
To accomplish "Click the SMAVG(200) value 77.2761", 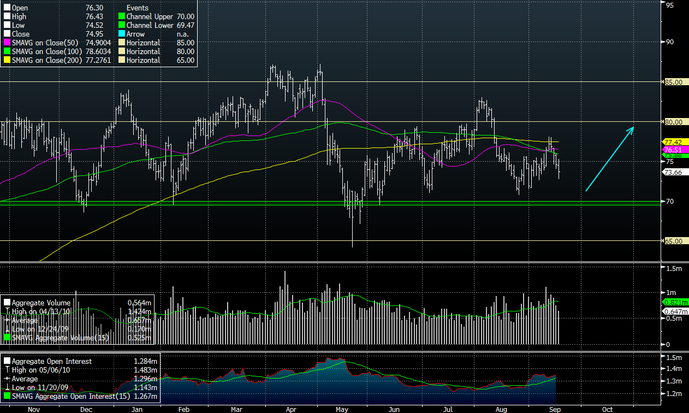I will (98, 61).
